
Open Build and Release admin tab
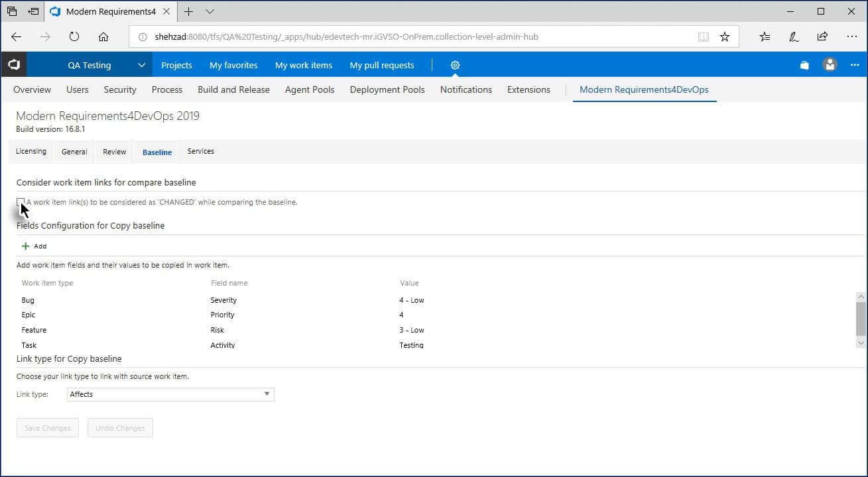coord(233,89)
